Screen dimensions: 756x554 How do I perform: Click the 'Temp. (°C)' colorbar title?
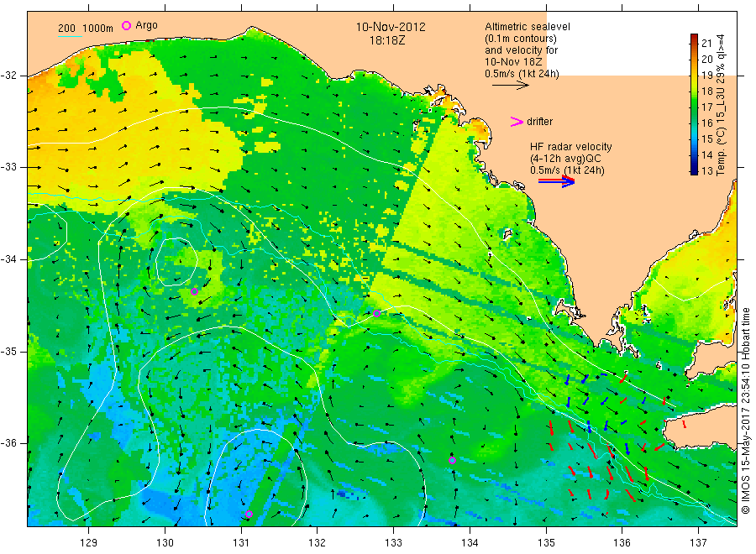point(721,154)
